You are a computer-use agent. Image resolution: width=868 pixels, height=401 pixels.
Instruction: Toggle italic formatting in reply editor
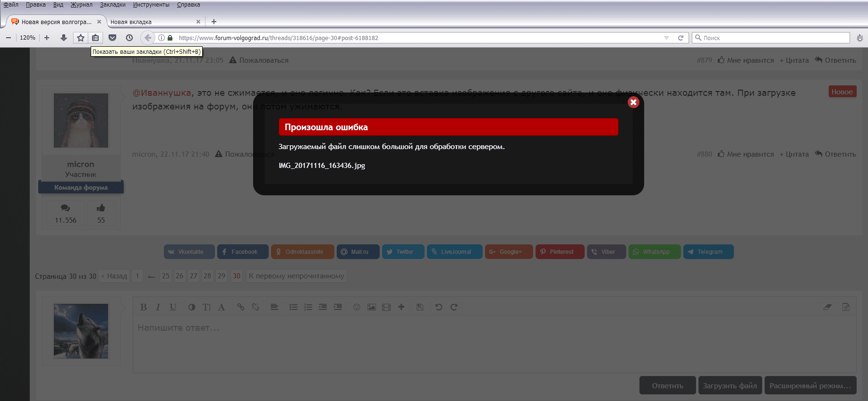point(158,307)
